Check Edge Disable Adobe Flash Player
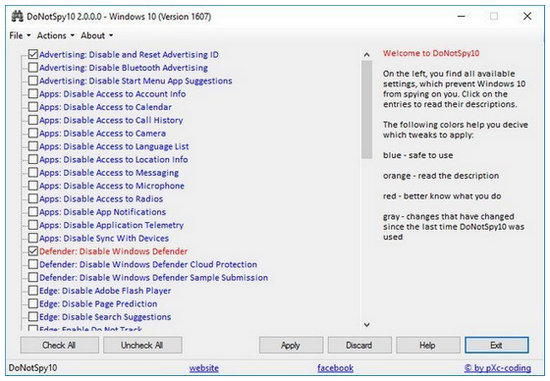The image size is (550, 381). point(33,290)
